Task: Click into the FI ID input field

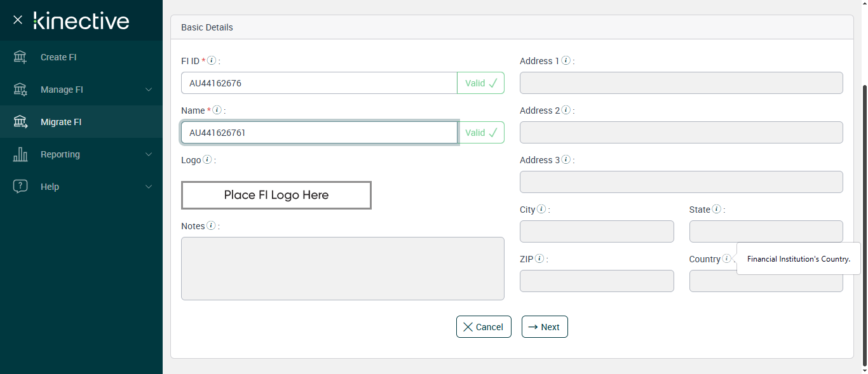Action: pyautogui.click(x=319, y=83)
